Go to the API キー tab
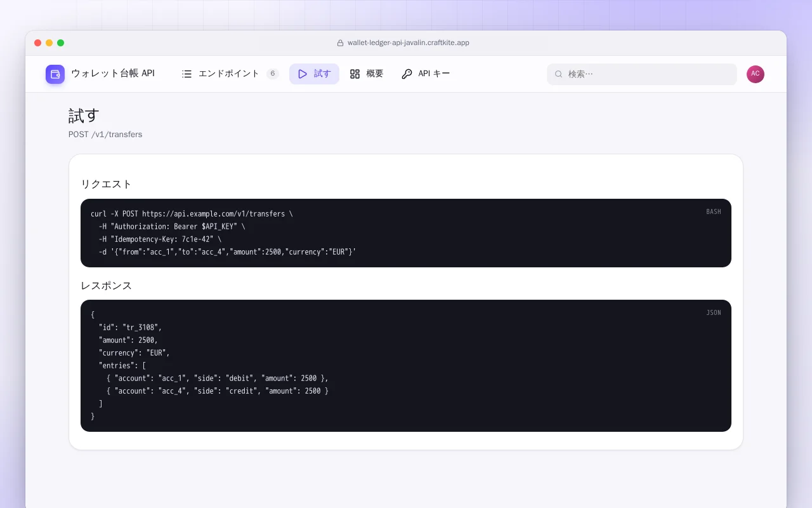812x508 pixels. 426,74
